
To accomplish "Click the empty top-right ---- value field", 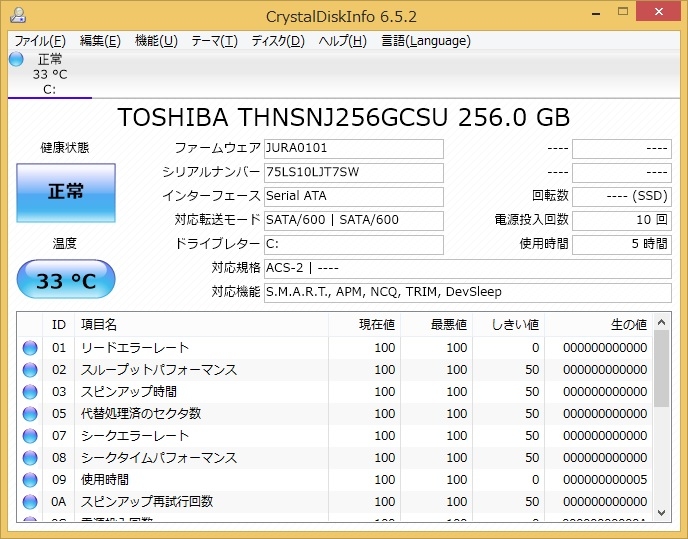I will coord(622,149).
